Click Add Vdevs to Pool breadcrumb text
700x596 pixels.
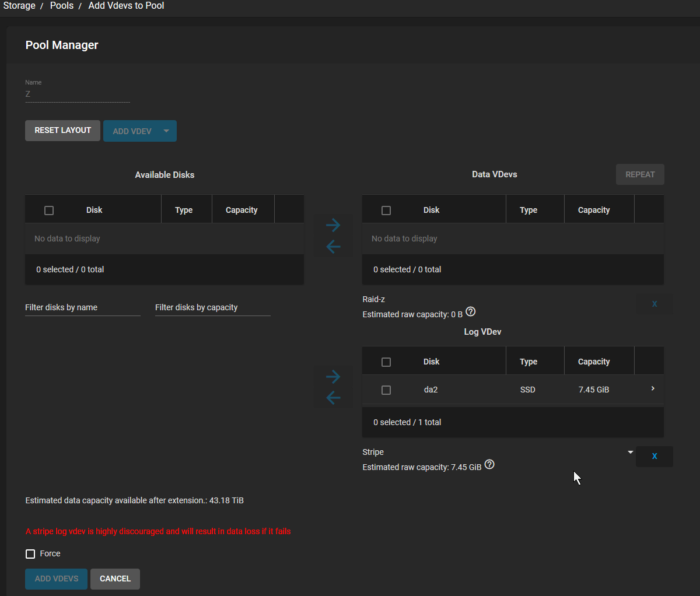126,6
